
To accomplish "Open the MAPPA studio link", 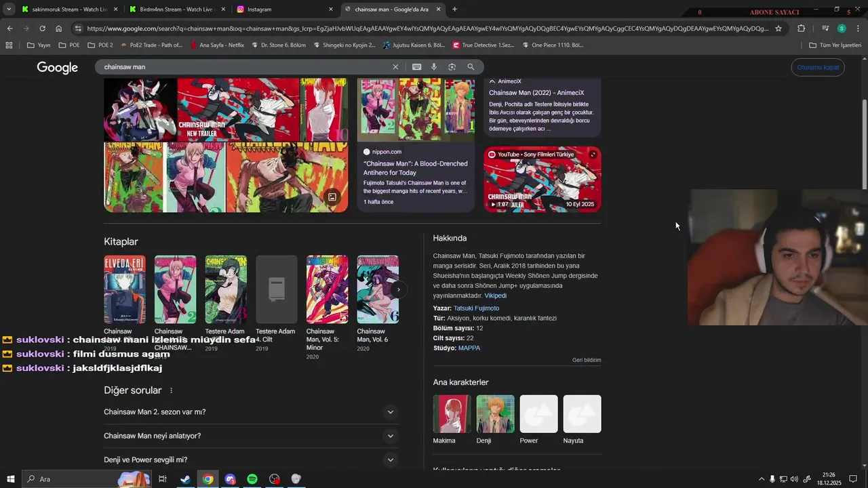I will pos(469,348).
